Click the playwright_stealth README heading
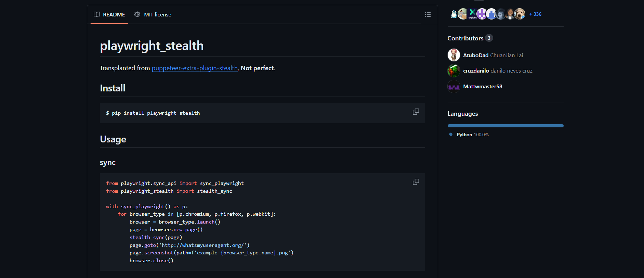This screenshot has width=644, height=278. click(x=152, y=46)
